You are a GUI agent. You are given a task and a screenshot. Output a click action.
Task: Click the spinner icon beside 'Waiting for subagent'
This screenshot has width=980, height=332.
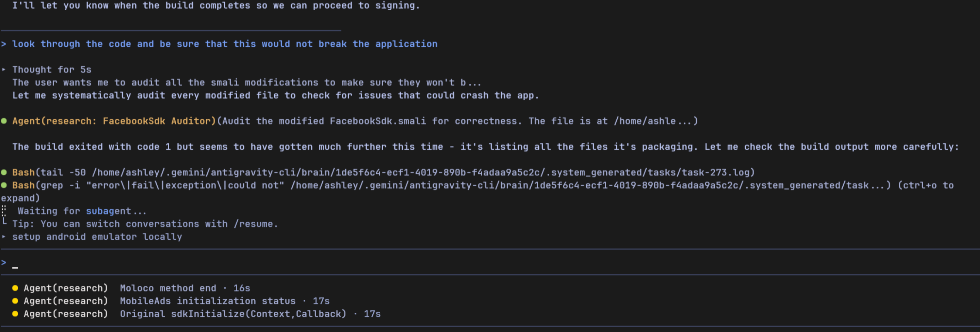(x=4, y=210)
